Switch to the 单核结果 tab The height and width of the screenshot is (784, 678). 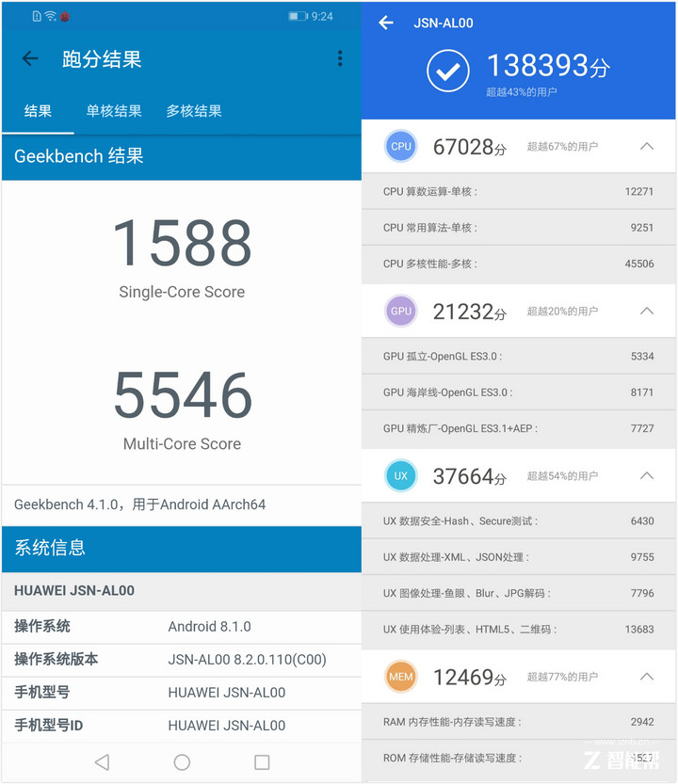pos(114,111)
